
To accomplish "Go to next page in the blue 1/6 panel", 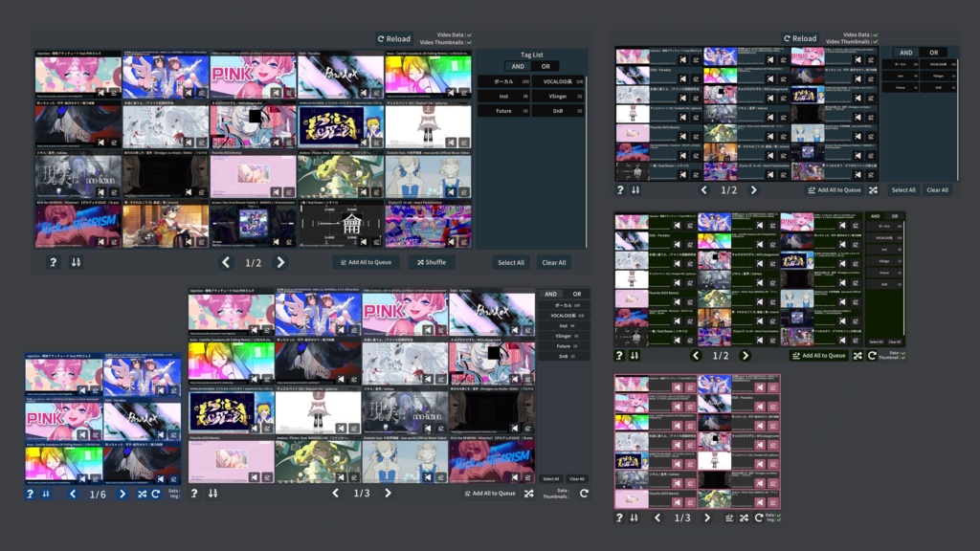I will click(x=122, y=494).
